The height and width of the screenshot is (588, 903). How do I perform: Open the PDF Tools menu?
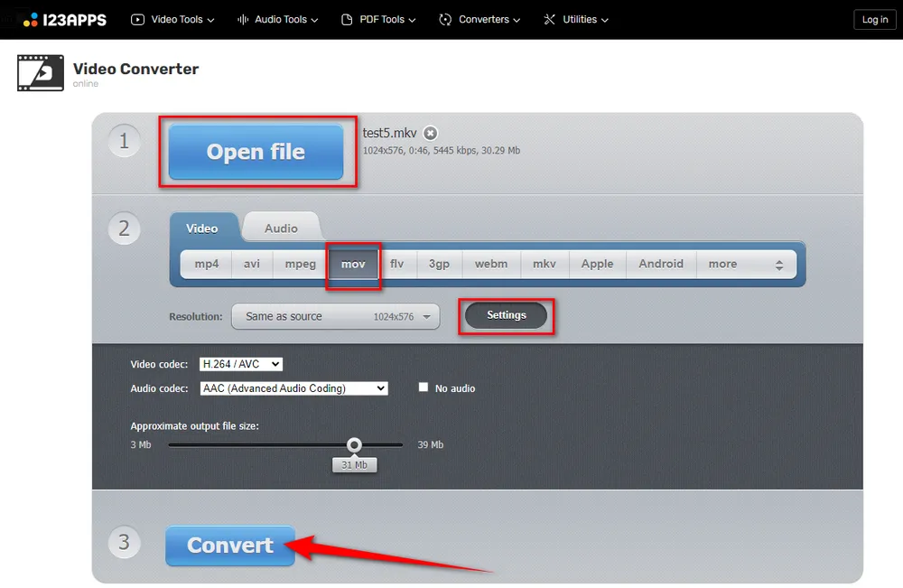(378, 20)
